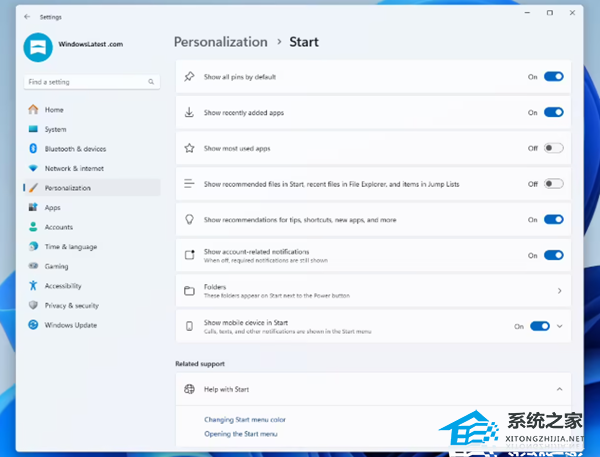The image size is (600, 457).
Task: Click the Accessibility figure icon
Action: [33, 286]
